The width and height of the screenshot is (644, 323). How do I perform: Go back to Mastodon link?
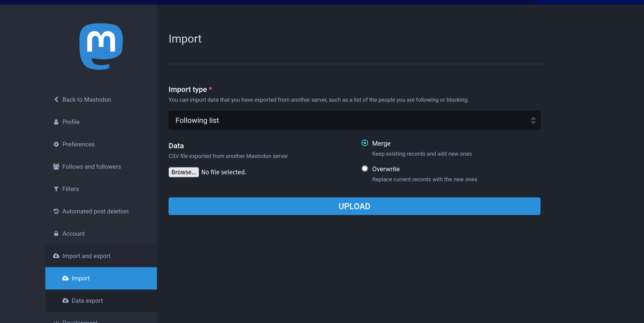(x=87, y=100)
